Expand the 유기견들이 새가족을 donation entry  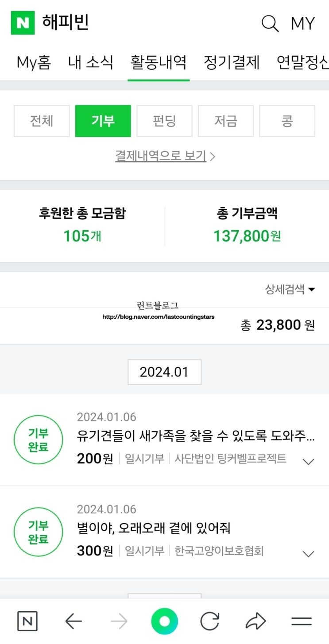(x=308, y=462)
